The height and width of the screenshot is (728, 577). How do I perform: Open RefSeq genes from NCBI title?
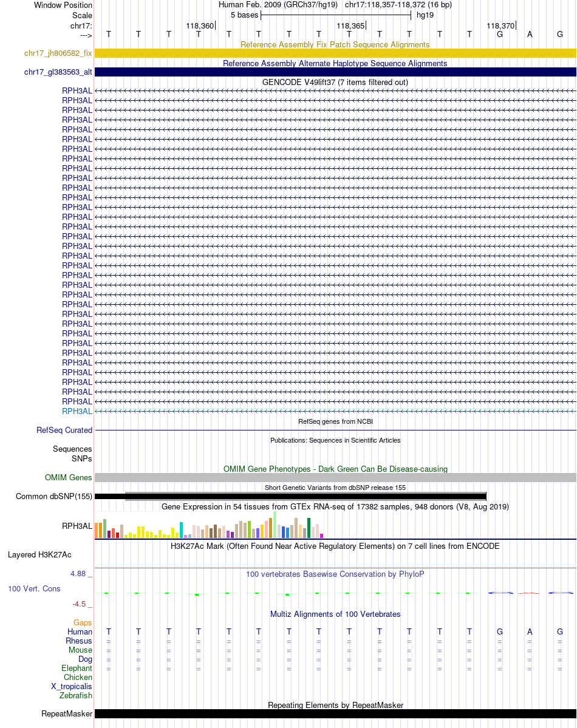tap(335, 421)
